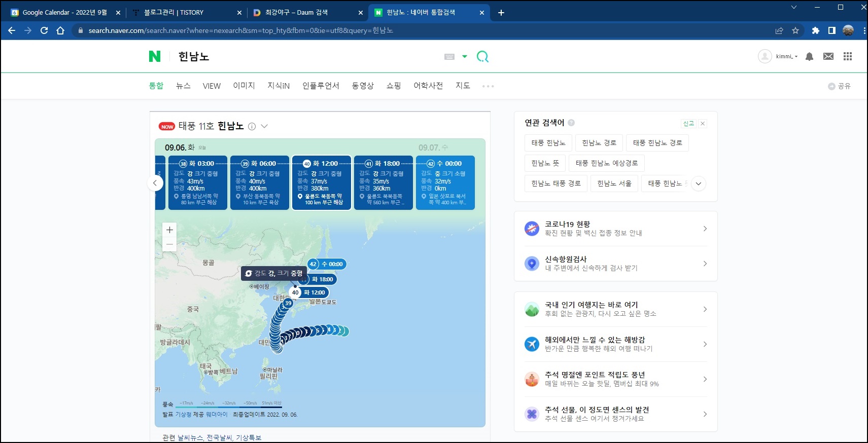Select the 화 06:00 forecast card
Image resolution: width=868 pixels, height=443 pixels.
[260, 182]
